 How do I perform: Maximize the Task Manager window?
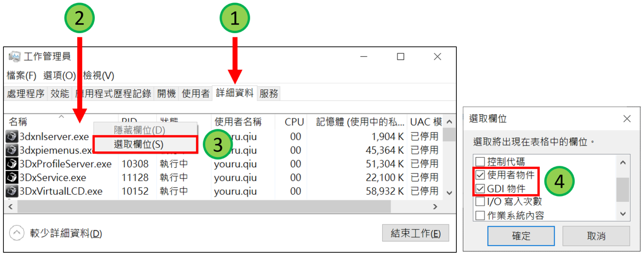click(401, 56)
